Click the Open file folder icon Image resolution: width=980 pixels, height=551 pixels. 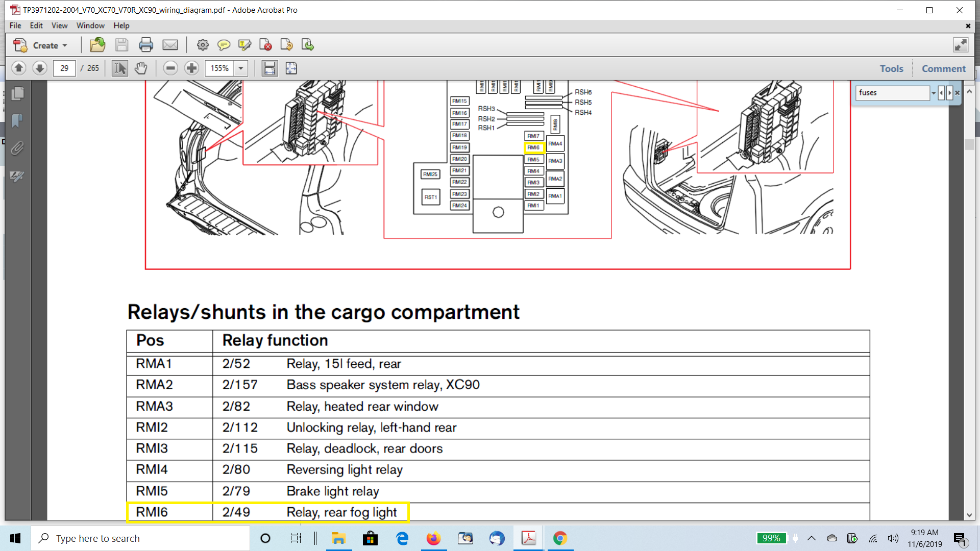coord(97,45)
